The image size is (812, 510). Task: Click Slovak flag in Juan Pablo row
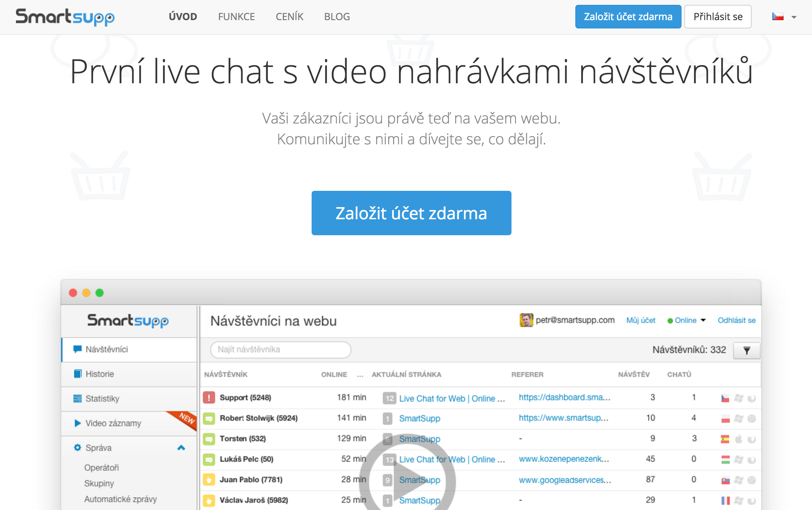pos(725,481)
